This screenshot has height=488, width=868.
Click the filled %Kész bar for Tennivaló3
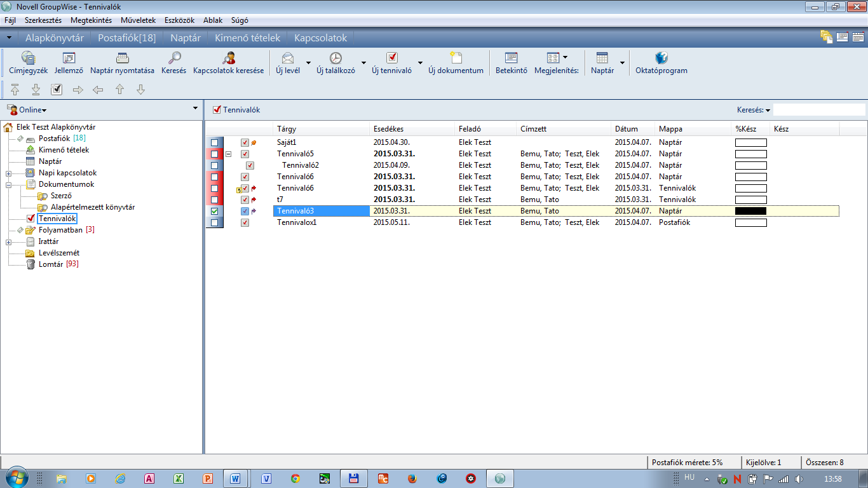click(x=750, y=211)
